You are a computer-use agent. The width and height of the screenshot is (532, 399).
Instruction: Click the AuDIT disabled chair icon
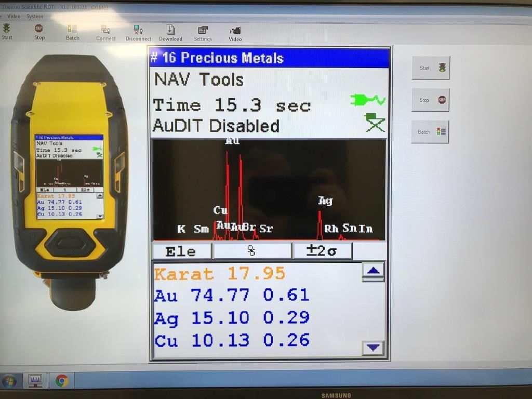point(375,123)
